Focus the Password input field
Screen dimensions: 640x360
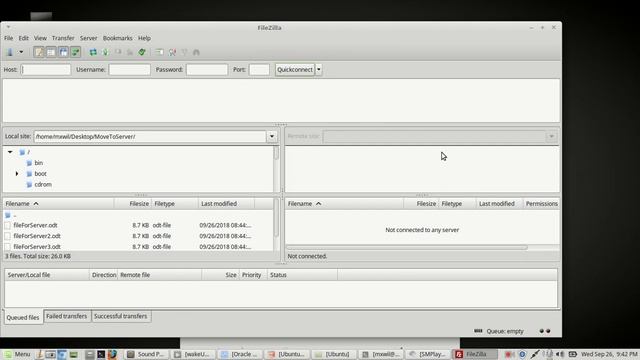pyautogui.click(x=207, y=70)
